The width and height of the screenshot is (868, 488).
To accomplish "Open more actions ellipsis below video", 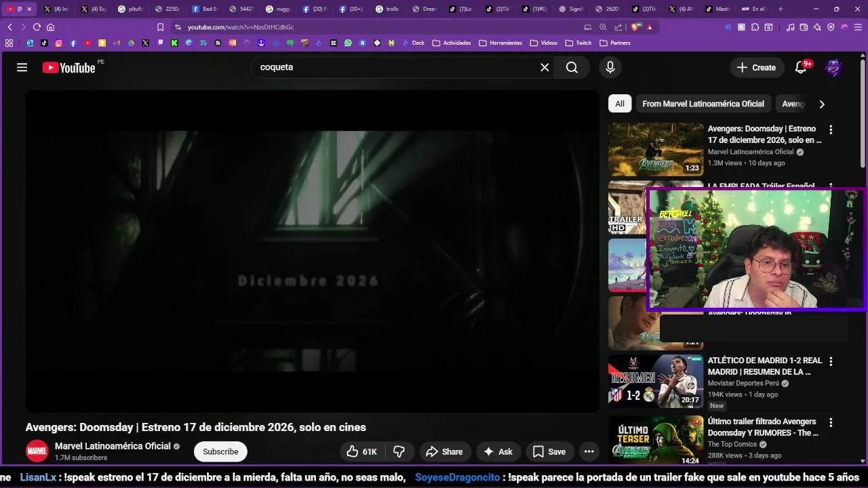I will [x=589, y=451].
